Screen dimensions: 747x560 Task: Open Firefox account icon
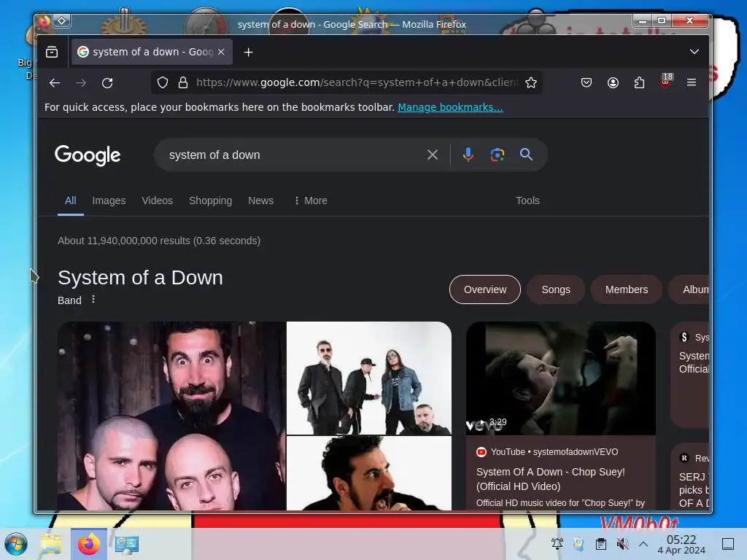point(613,83)
